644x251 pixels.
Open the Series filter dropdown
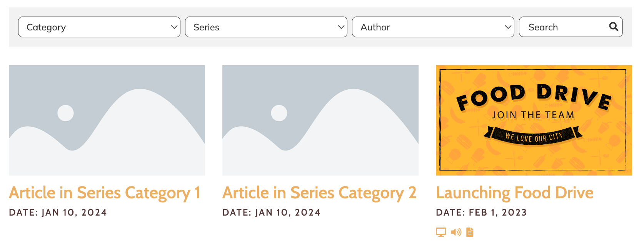coord(266,27)
